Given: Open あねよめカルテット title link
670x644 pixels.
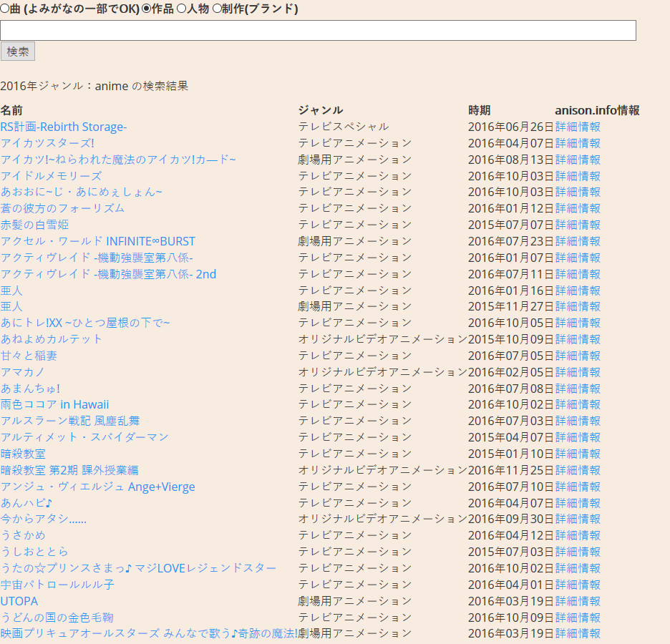Looking at the screenshot, I should coord(52,339).
